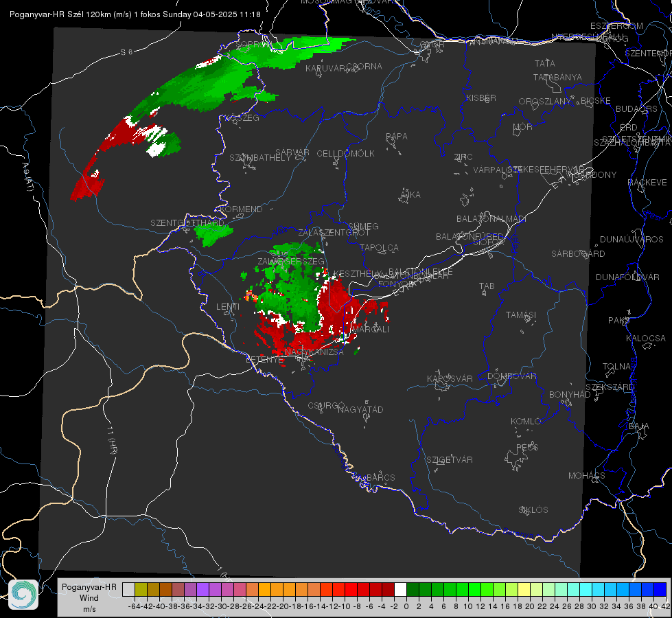Click the 'ZALAEGERSZEG' city label
Viewport: 672px width, 618px height.
[x=290, y=261]
